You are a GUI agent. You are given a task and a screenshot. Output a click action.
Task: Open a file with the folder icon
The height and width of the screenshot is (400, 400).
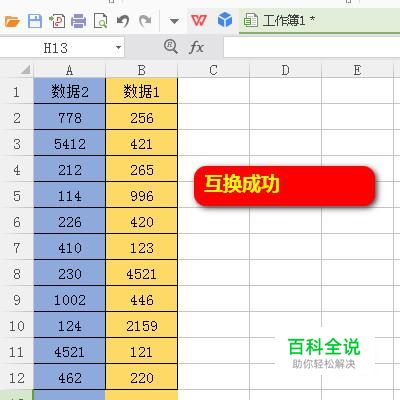pos(12,22)
